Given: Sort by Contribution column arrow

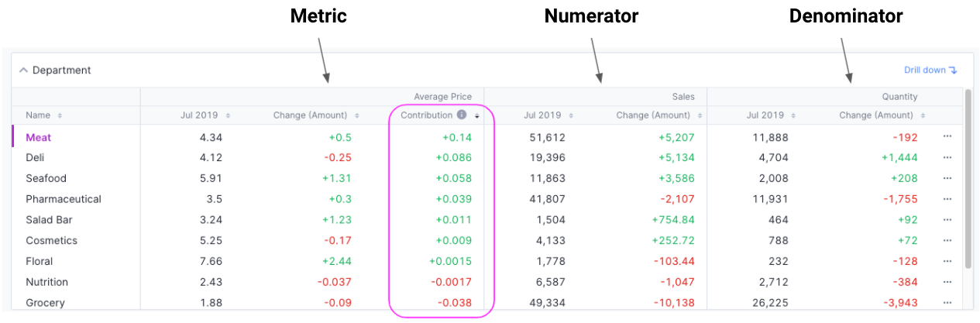Looking at the screenshot, I should (x=476, y=115).
